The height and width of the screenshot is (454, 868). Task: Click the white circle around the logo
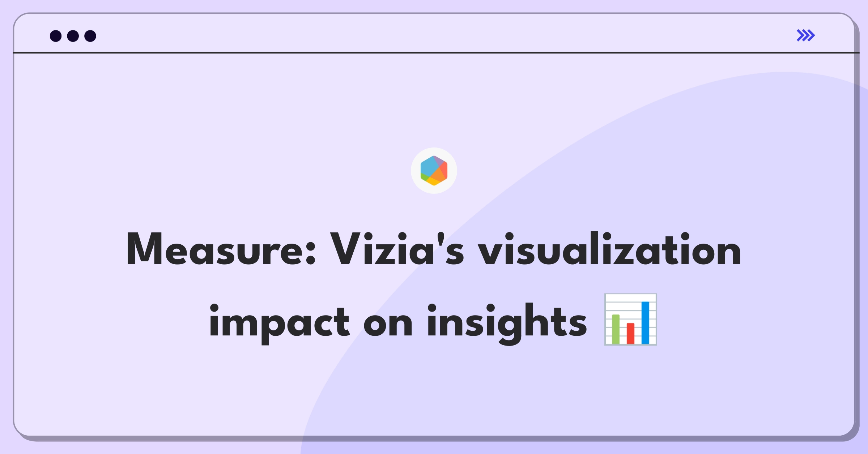434,171
